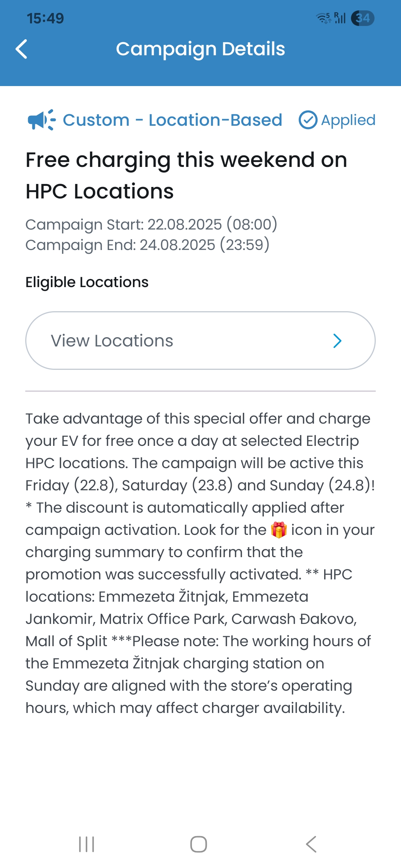Tap the status bar clock showing 15:49
The image size is (401, 868).
pyautogui.click(x=45, y=18)
